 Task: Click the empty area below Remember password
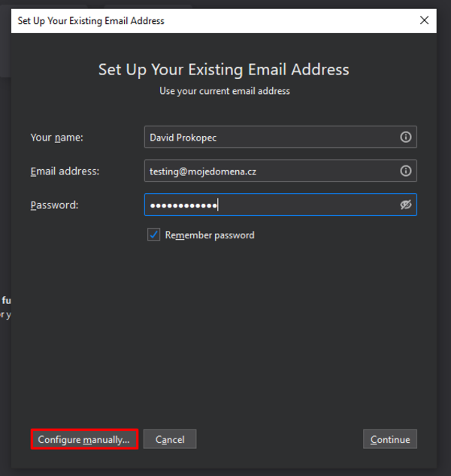(224, 331)
